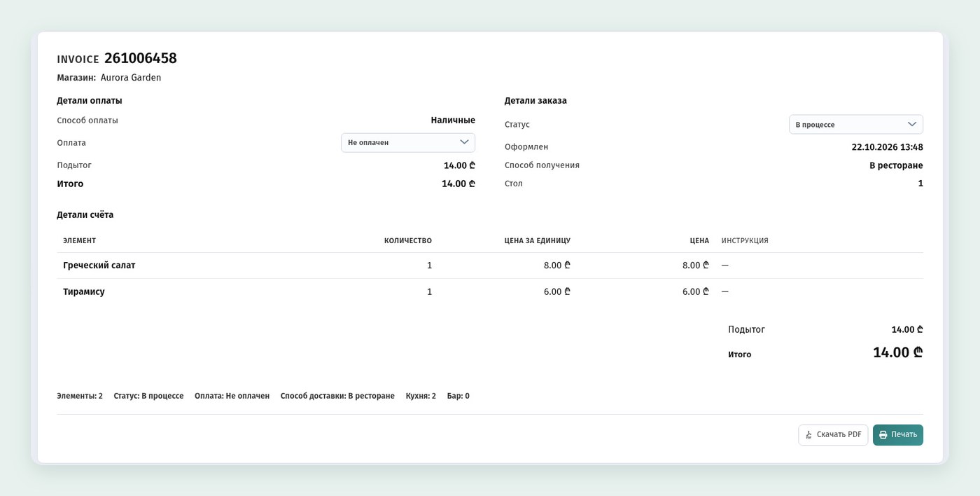This screenshot has height=496, width=980.
Task: Click the table number beside Стол
Action: click(x=920, y=184)
